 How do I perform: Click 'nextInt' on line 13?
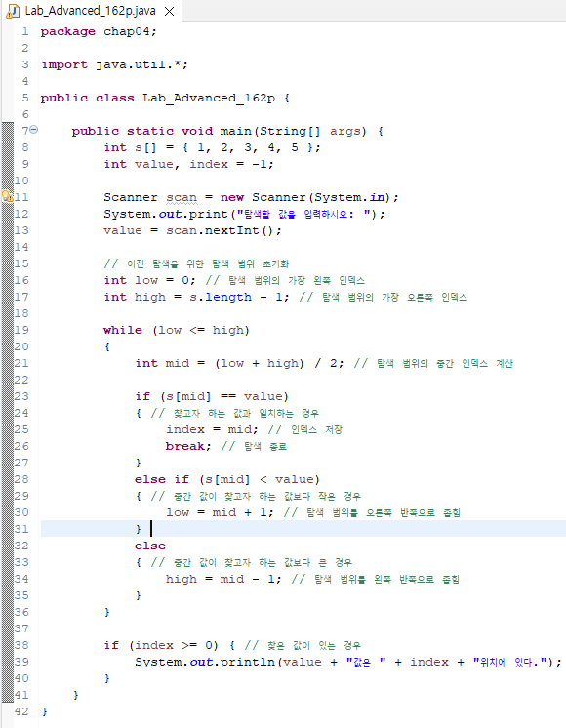231,230
